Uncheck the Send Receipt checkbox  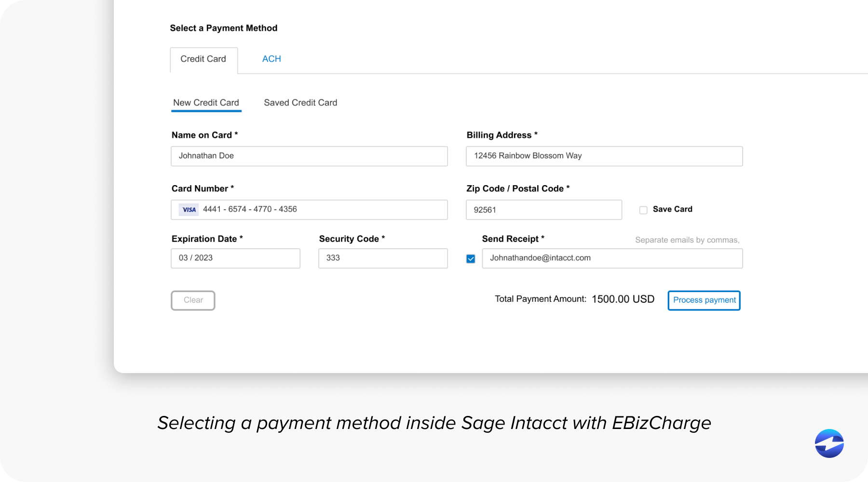coord(471,258)
